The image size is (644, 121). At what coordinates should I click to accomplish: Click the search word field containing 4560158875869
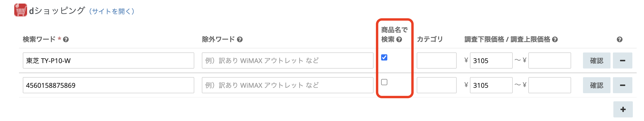coord(108,85)
